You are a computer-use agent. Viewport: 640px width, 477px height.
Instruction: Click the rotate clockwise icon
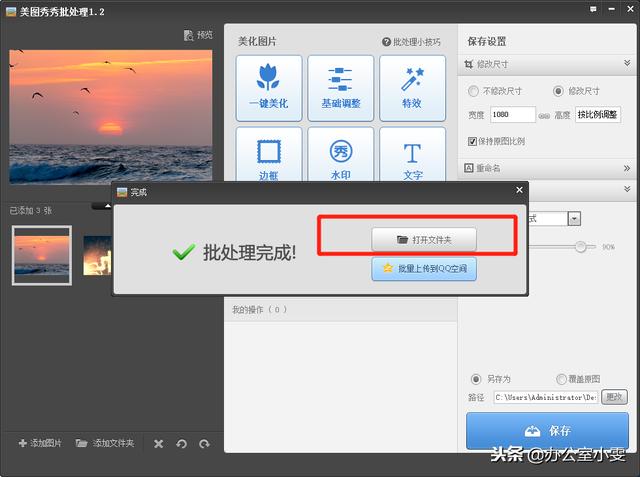coord(204,444)
